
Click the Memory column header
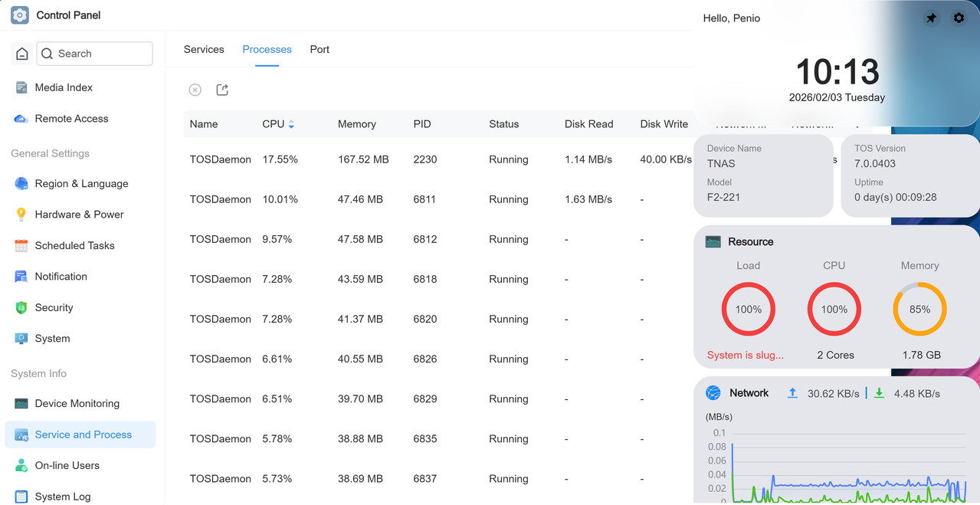[x=357, y=124]
